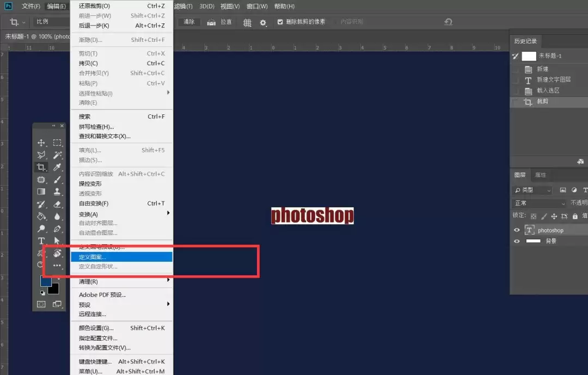Hide the 背景 layer visibility
The width and height of the screenshot is (588, 375).
click(x=517, y=241)
